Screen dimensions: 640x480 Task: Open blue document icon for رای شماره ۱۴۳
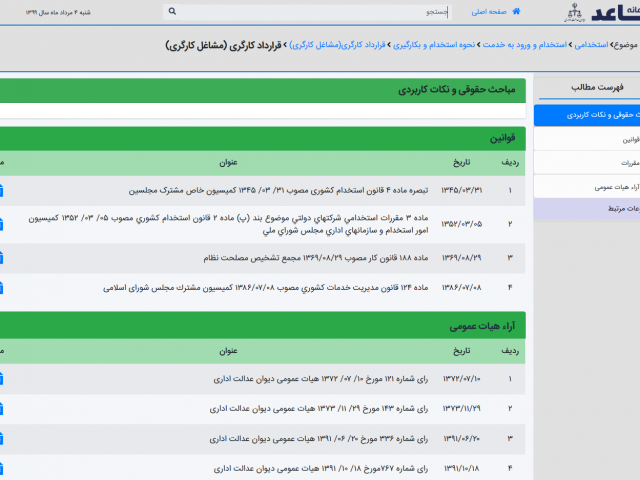tap(2, 409)
